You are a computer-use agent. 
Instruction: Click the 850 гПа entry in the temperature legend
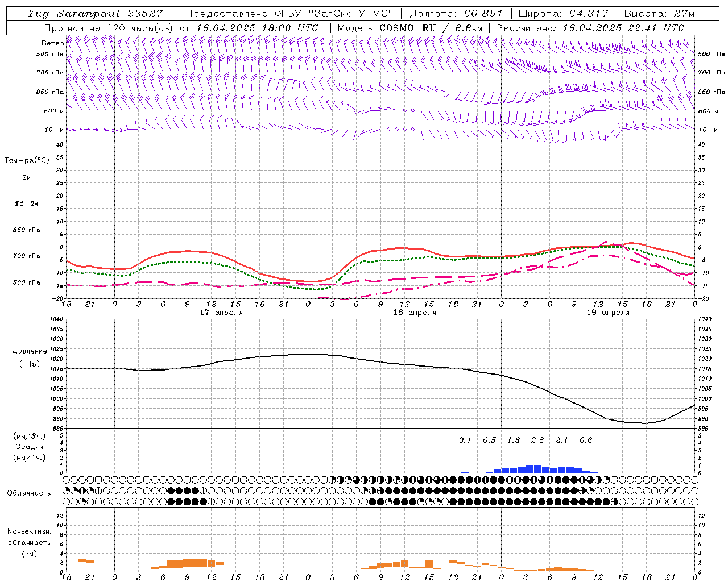pyautogui.click(x=27, y=230)
